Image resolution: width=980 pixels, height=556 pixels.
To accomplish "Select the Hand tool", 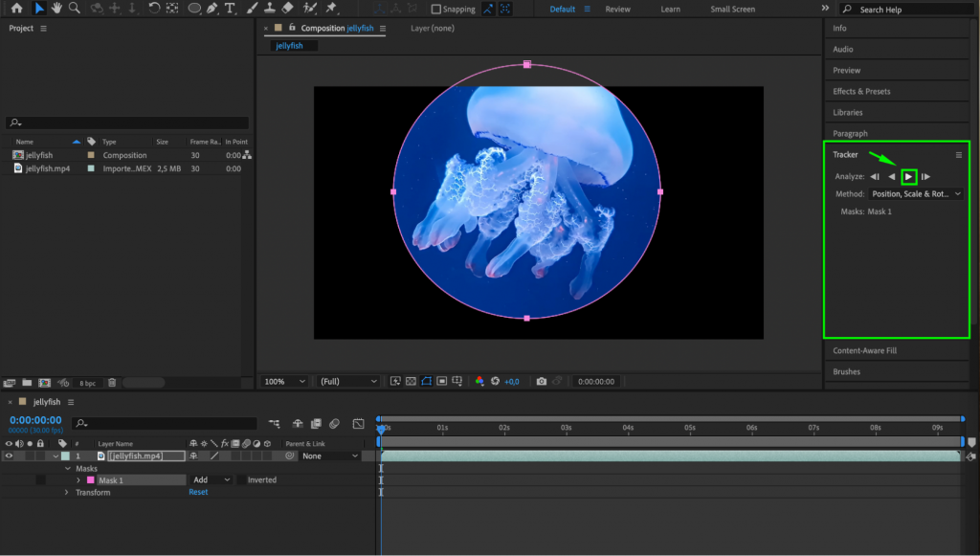I will (57, 9).
